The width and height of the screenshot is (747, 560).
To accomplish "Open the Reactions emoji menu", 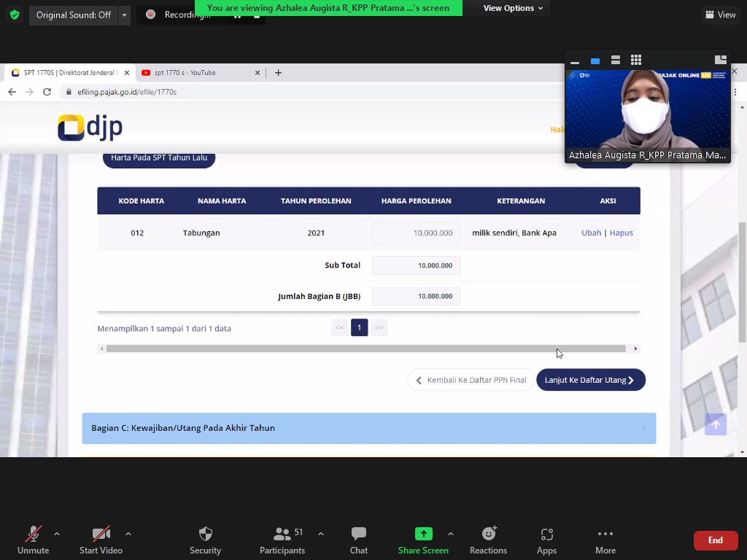I will tap(488, 540).
